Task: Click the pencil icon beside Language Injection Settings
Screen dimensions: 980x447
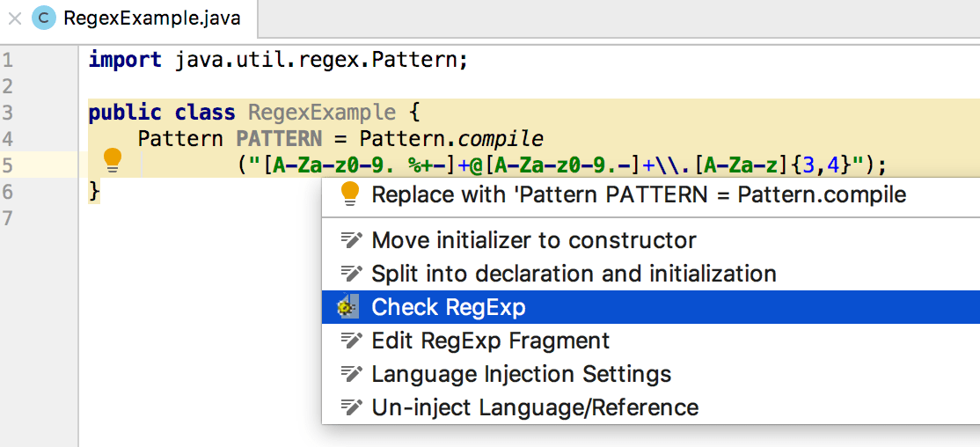Action: tap(351, 374)
